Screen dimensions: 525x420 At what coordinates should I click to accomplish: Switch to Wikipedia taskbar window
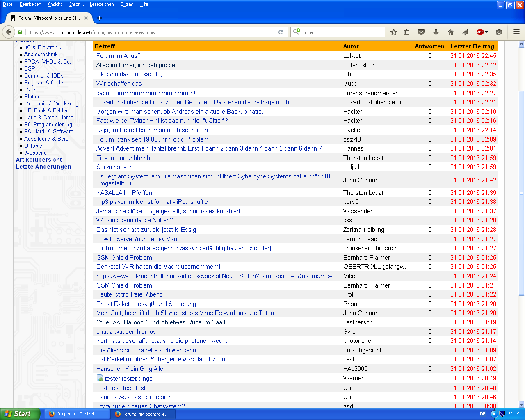click(77, 414)
